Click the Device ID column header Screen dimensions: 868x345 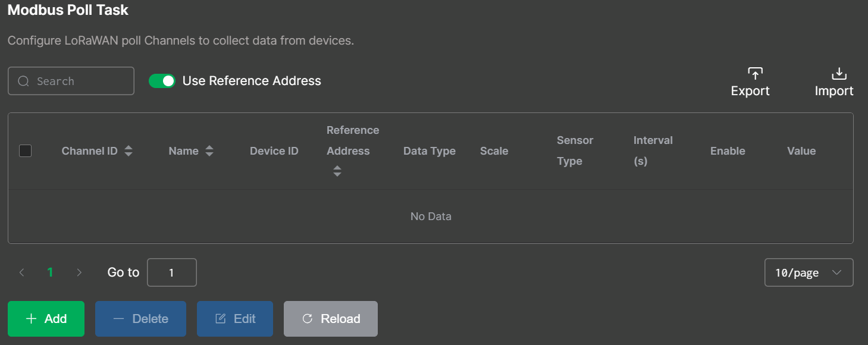[x=274, y=151]
